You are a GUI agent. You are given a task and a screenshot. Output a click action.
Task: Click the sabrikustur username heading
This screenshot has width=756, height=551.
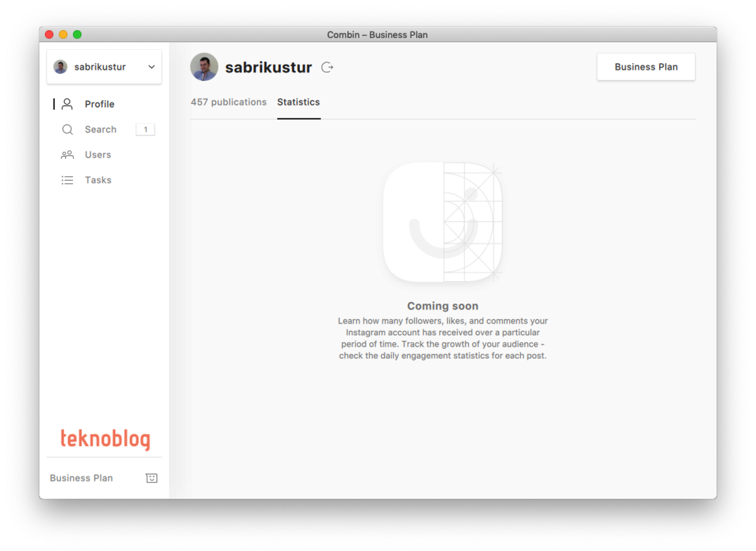tap(268, 67)
